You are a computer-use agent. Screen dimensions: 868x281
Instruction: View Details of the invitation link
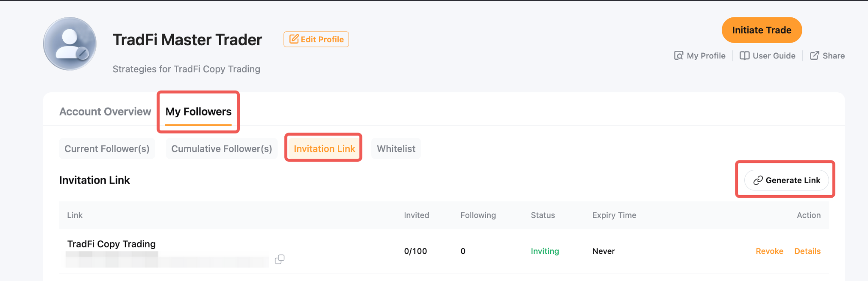point(807,251)
